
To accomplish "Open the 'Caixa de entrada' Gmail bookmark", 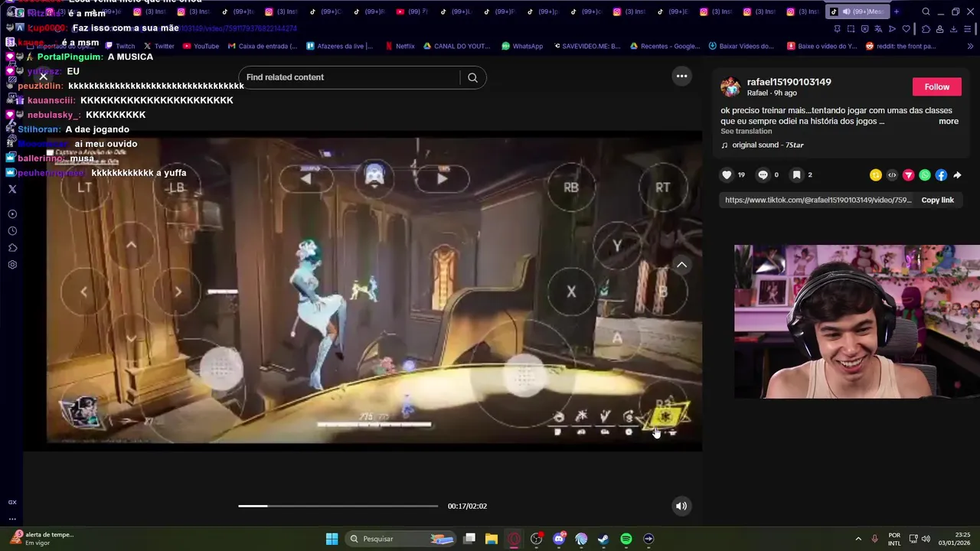I will [263, 46].
